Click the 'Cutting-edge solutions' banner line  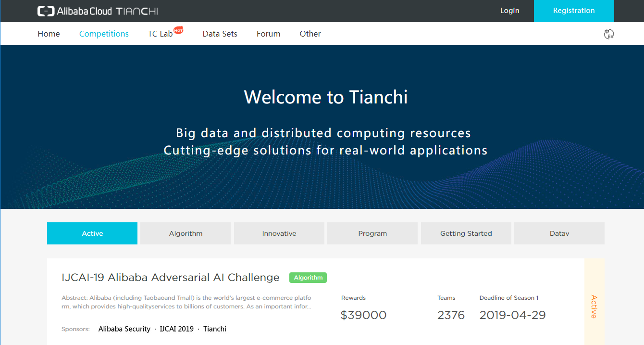(x=326, y=150)
